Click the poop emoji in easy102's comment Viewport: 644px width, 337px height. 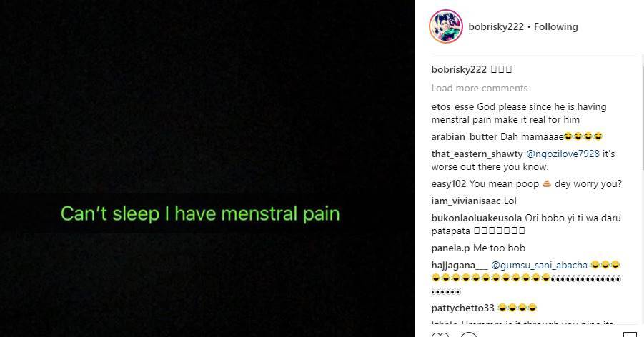[x=547, y=183]
